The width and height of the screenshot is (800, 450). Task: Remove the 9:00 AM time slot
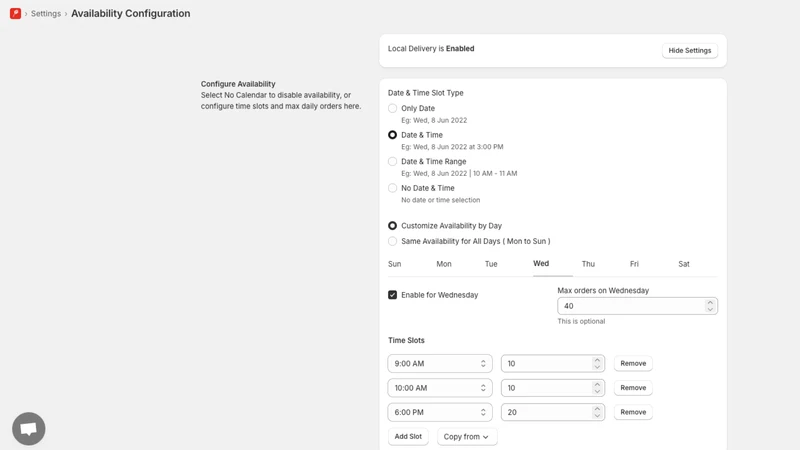633,363
